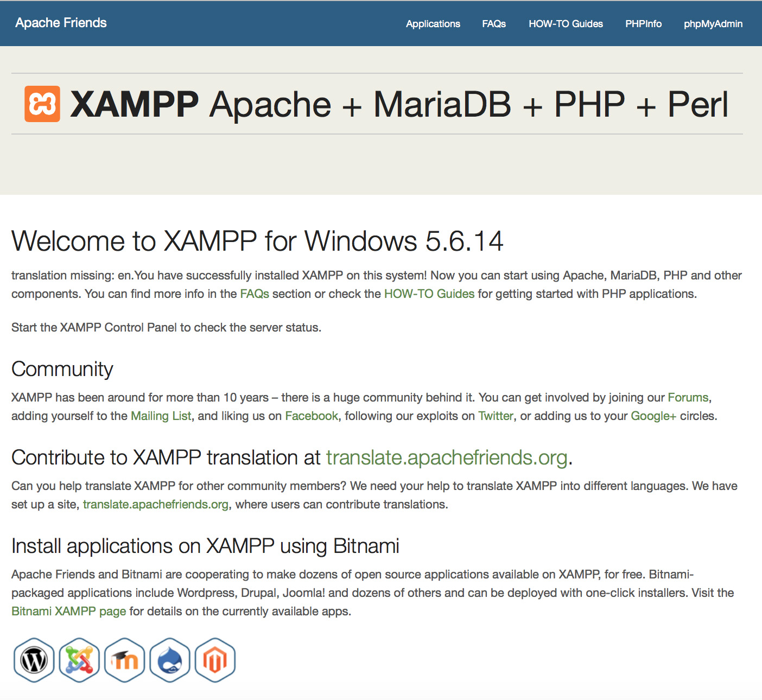The width and height of the screenshot is (762, 700).
Task: Click the Facebook link in the Community section
Action: (x=311, y=416)
